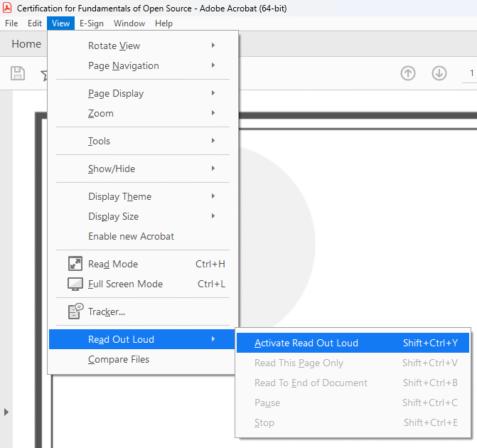Click the Read Mode icon in View menu
This screenshot has height=448, width=477.
click(x=75, y=264)
